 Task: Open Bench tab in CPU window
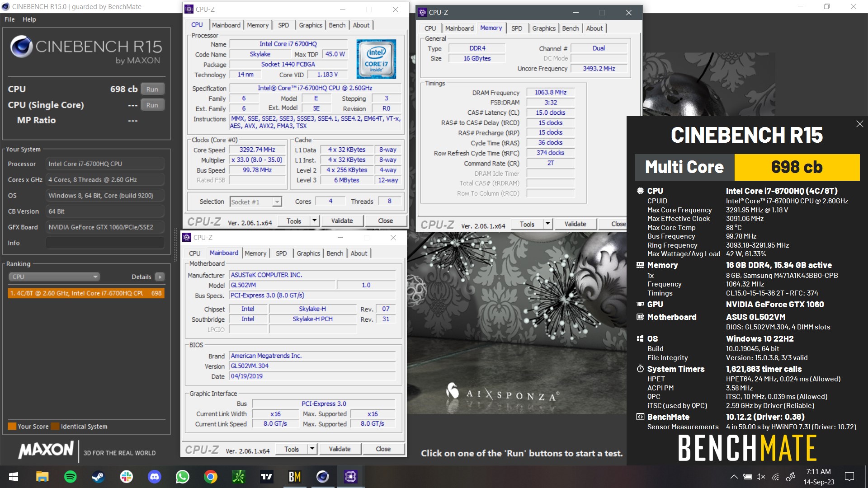coord(337,25)
